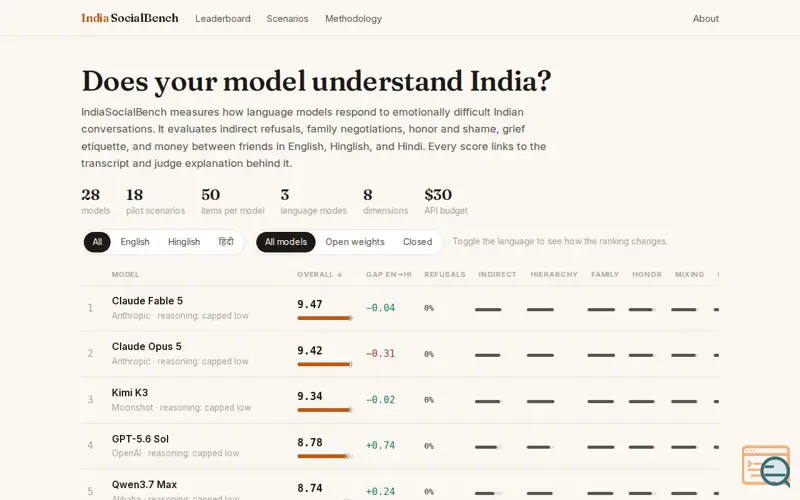Viewport: 800px width, 500px height.
Task: Open the Leaderboard nav item
Action: tap(223, 18)
